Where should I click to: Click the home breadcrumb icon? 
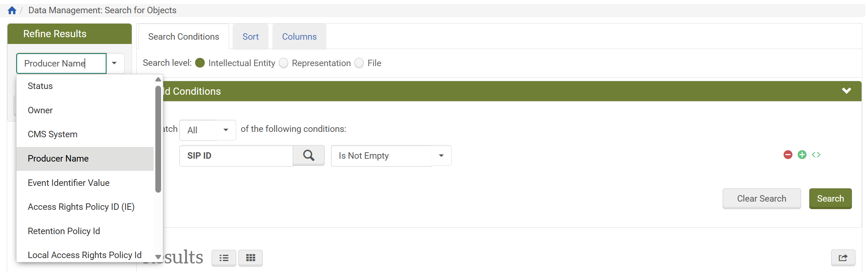click(x=12, y=10)
